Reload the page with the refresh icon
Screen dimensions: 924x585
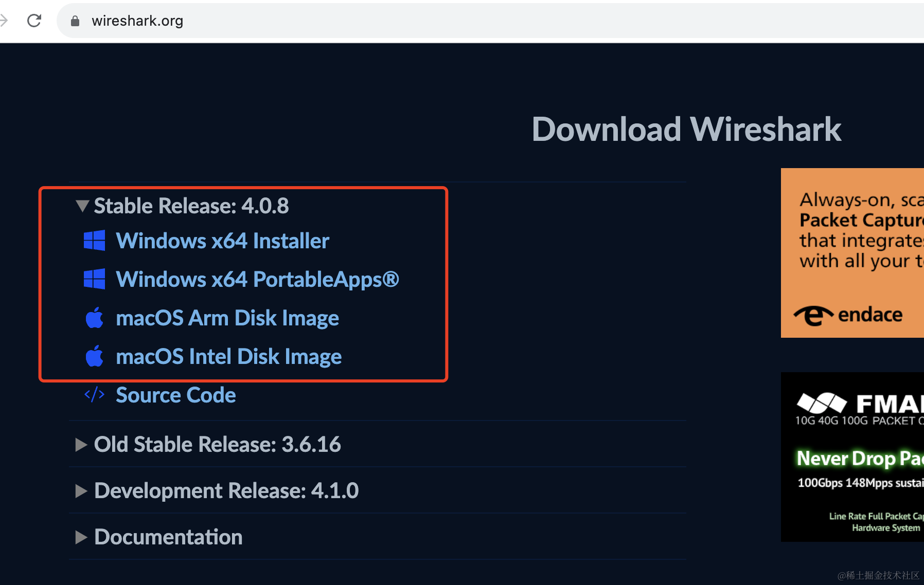[x=34, y=21]
